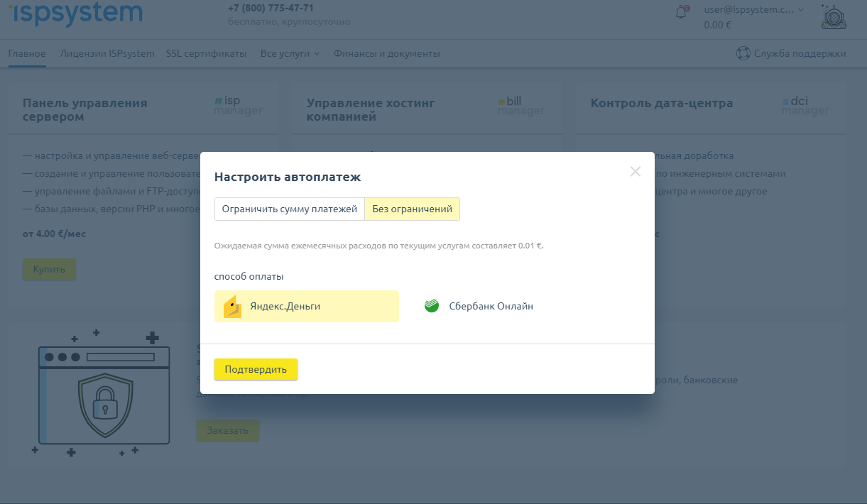Image resolution: width=867 pixels, height=504 pixels.
Task: Click the ISPmanager logo
Action: [239, 106]
